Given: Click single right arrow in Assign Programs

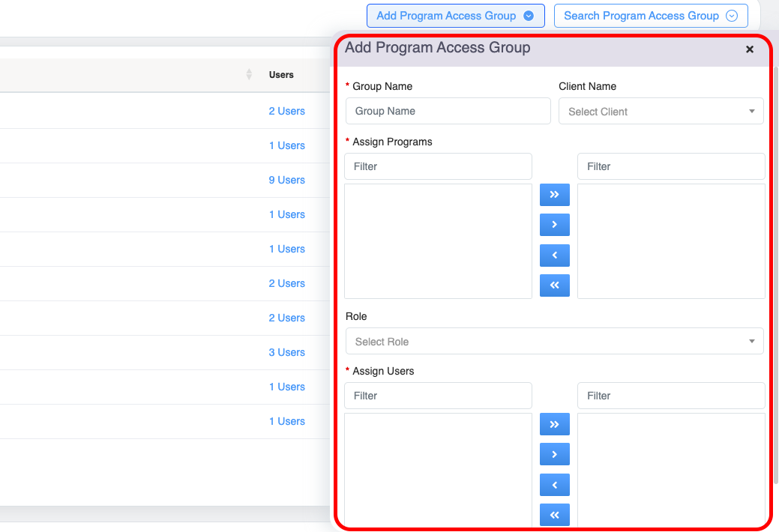Looking at the screenshot, I should [x=554, y=225].
